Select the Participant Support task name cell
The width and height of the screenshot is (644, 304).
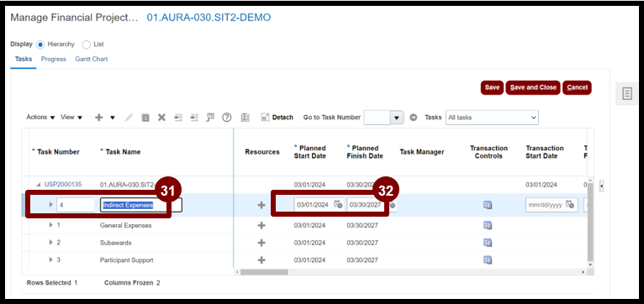click(x=126, y=260)
